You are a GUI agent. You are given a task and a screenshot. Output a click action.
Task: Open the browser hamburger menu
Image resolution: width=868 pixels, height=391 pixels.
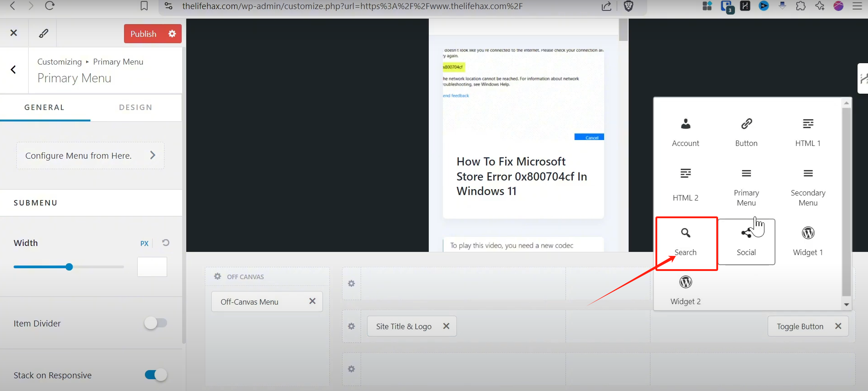(857, 6)
